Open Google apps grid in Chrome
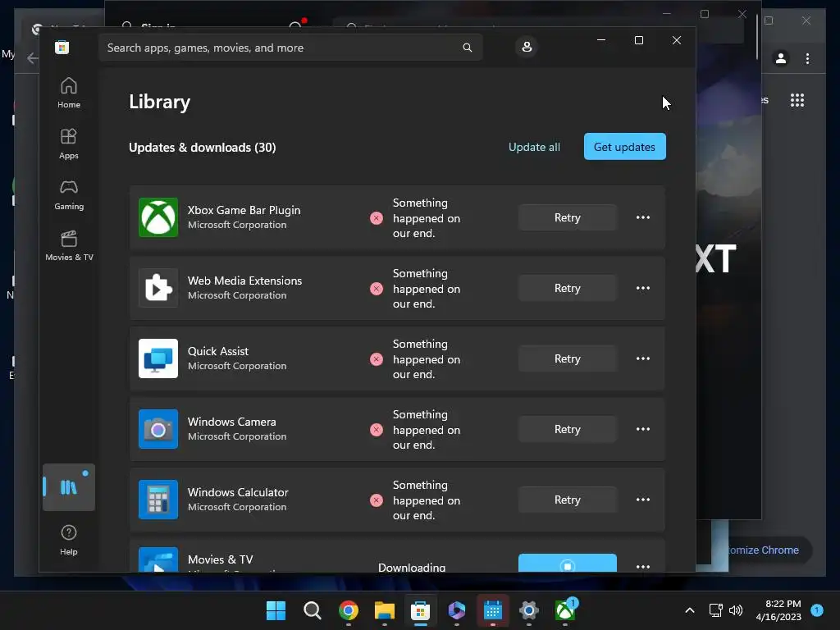 point(797,100)
